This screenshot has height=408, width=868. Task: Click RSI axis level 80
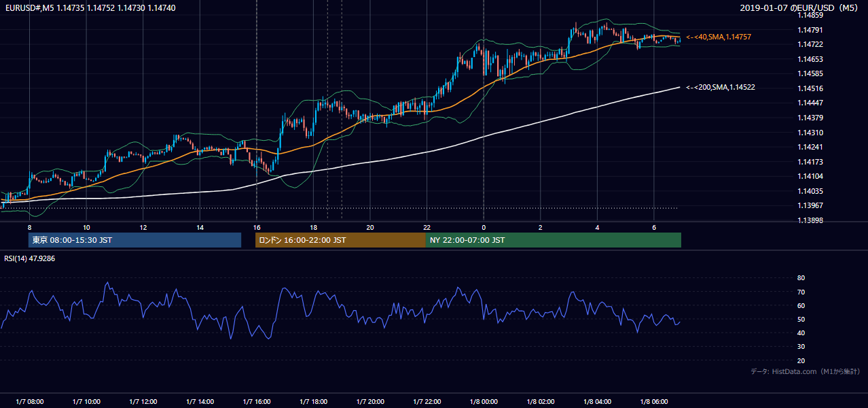pyautogui.click(x=801, y=278)
